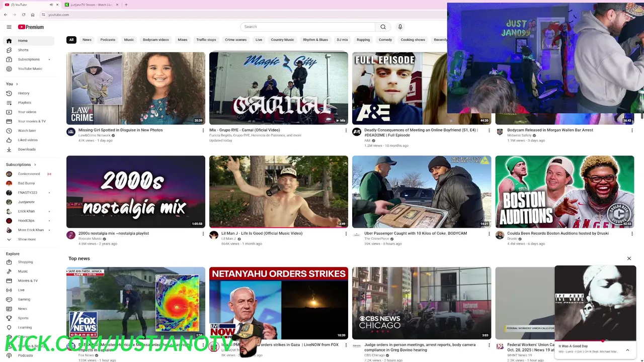Open Playlists in the sidebar
This screenshot has width=644, height=362.
(25, 103)
